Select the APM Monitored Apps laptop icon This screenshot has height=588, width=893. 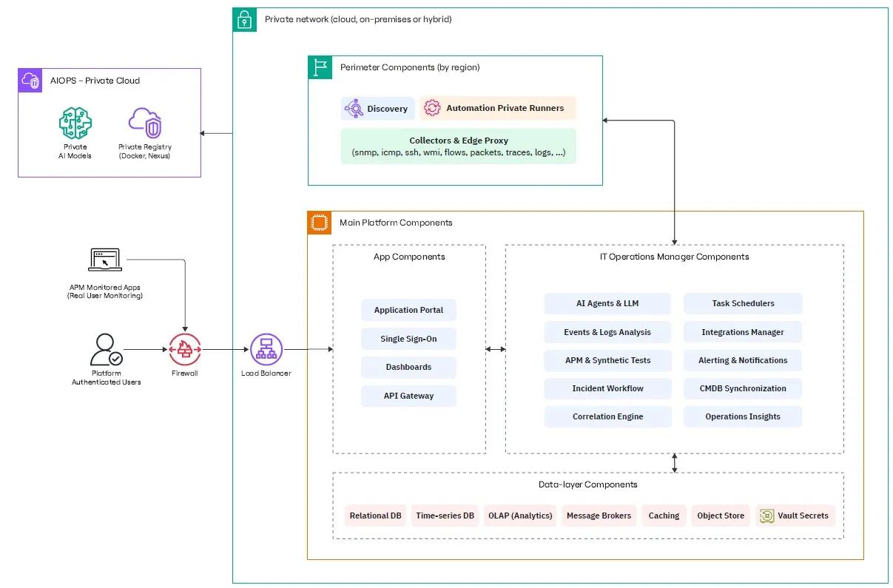(x=105, y=260)
